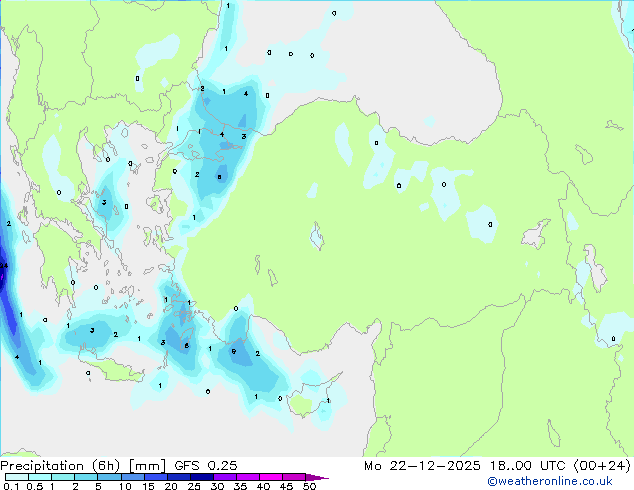This screenshot has height=490, width=634.
Task: Click the above-50 arrow tip of legend
Action: 317,477
